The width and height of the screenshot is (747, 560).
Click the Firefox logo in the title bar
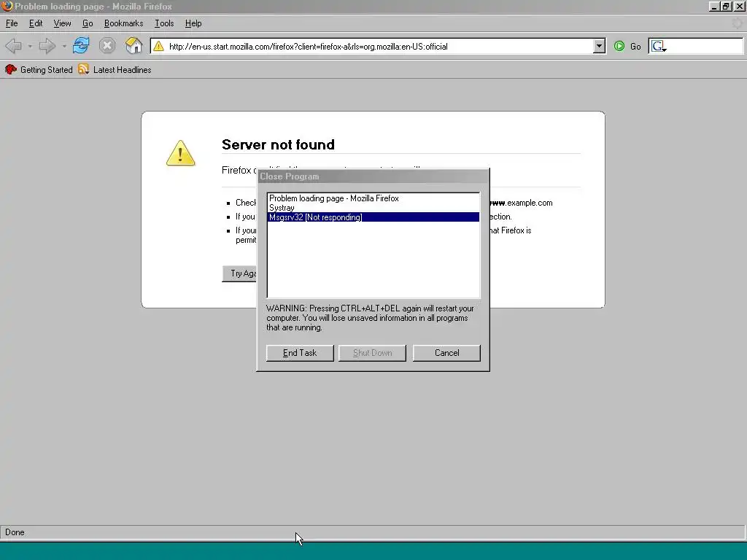point(7,6)
